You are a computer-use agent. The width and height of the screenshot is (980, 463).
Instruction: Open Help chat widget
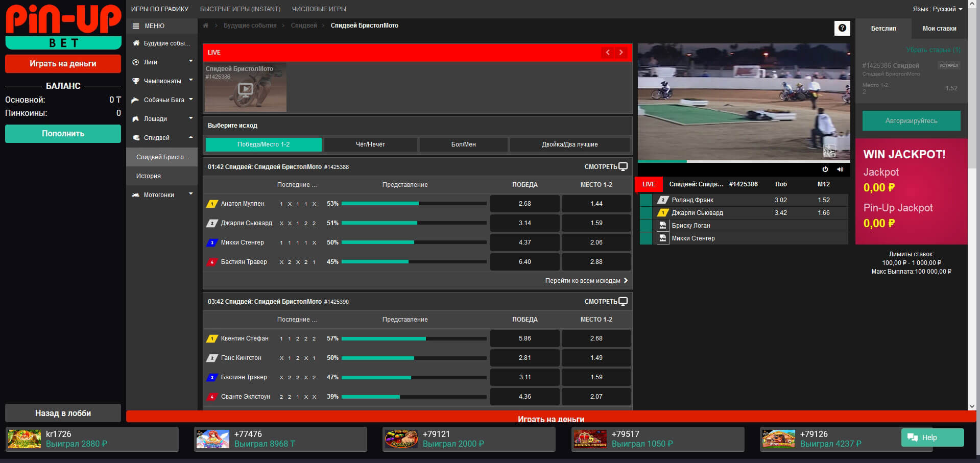pyautogui.click(x=933, y=437)
